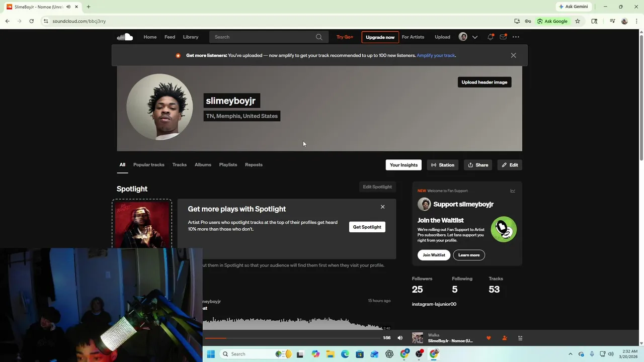Click the Learn more button
The image size is (644, 362).
coord(469,255)
